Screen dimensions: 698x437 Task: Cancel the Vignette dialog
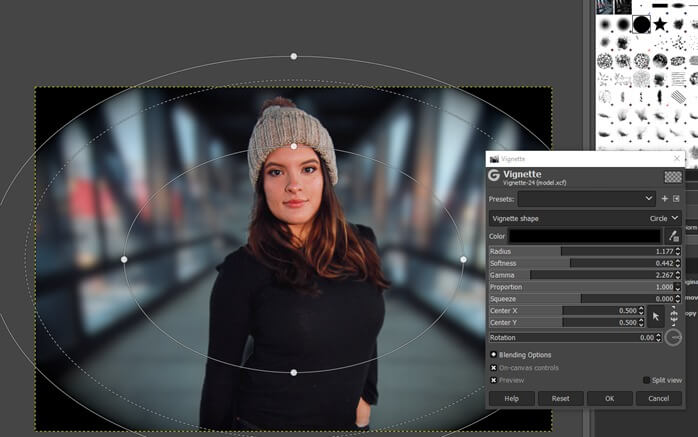click(x=658, y=398)
